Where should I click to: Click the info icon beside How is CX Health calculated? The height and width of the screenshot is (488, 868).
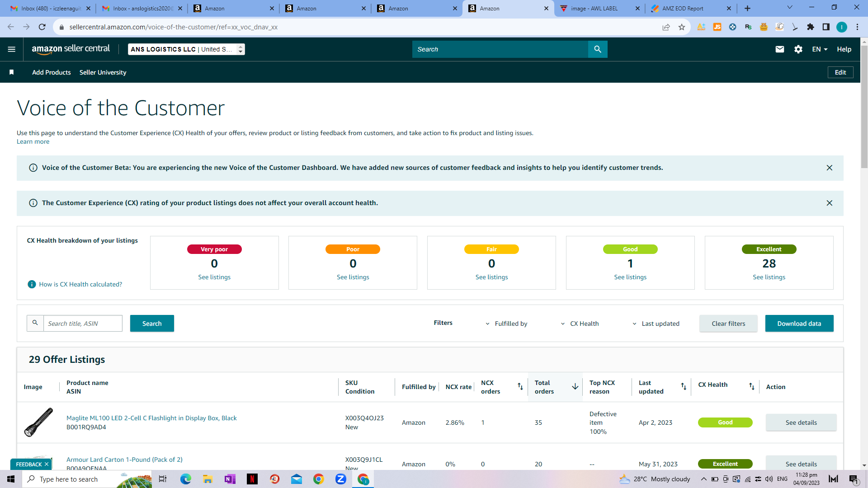pos(32,284)
